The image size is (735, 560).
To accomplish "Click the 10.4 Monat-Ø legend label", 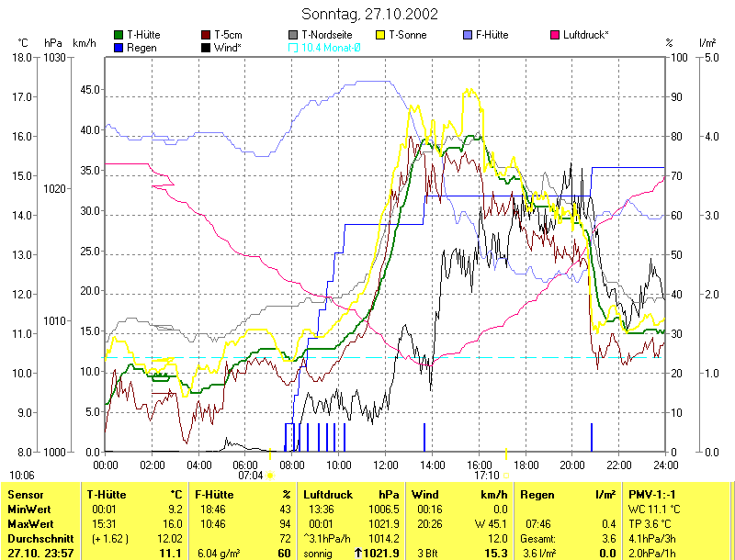I will point(331,48).
